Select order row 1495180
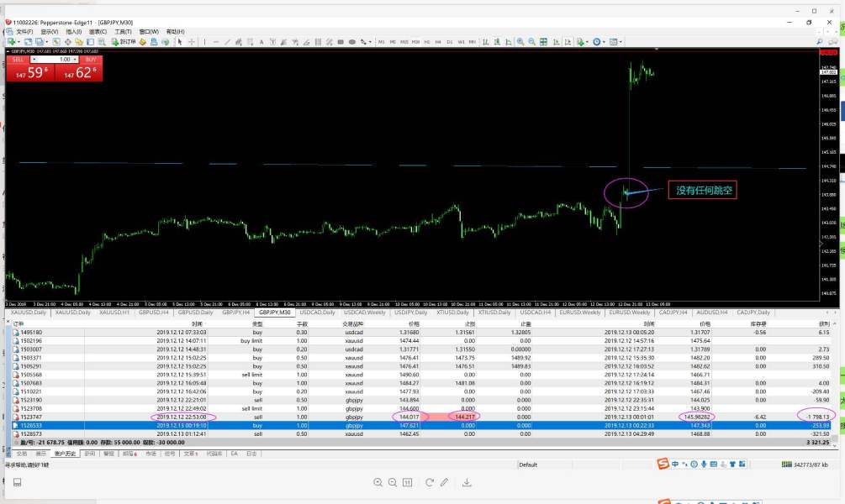Screen dimensions: 845x504 click(x=421, y=333)
